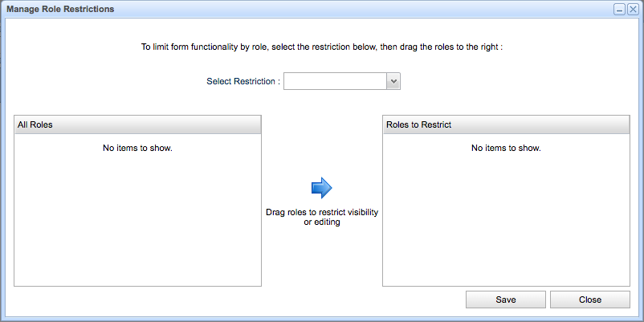The image size is (644, 322).
Task: Click the "Select Restriction :" label
Action: 243,81
